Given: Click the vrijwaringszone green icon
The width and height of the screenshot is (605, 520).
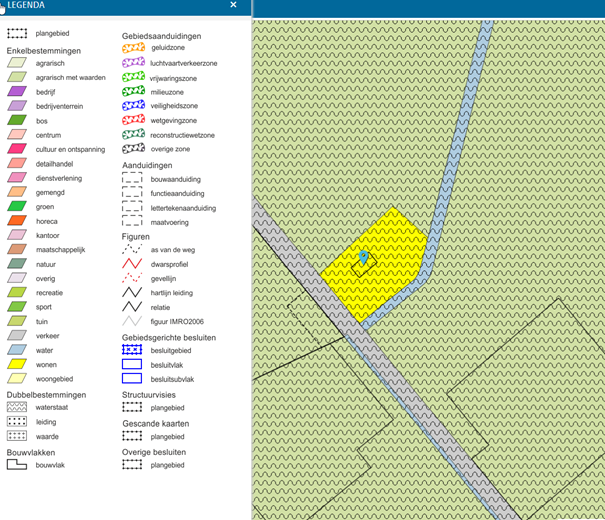Looking at the screenshot, I should click(x=134, y=77).
